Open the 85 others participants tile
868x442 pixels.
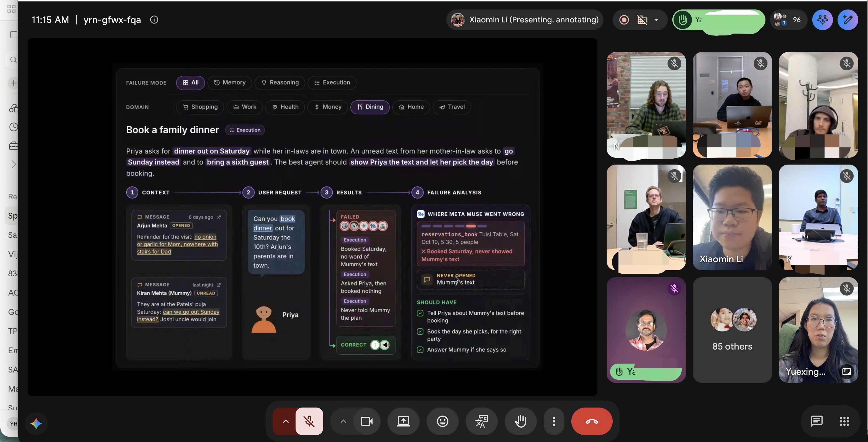[x=732, y=330]
